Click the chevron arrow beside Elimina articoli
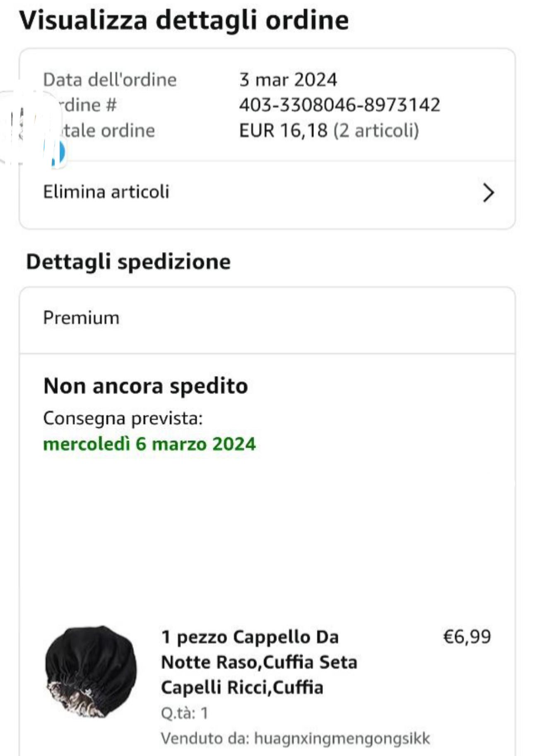The image size is (534, 756). pos(488,193)
